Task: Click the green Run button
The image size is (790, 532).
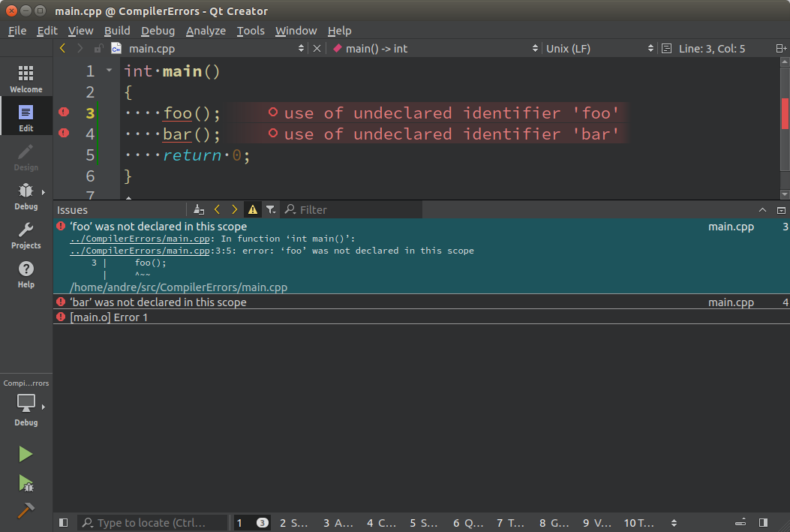Action: click(x=26, y=454)
